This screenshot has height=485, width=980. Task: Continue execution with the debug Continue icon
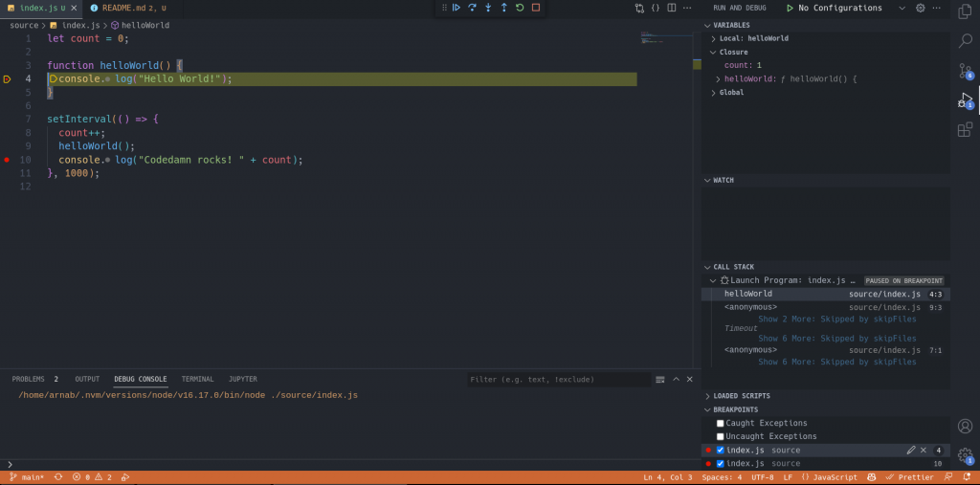(x=457, y=8)
